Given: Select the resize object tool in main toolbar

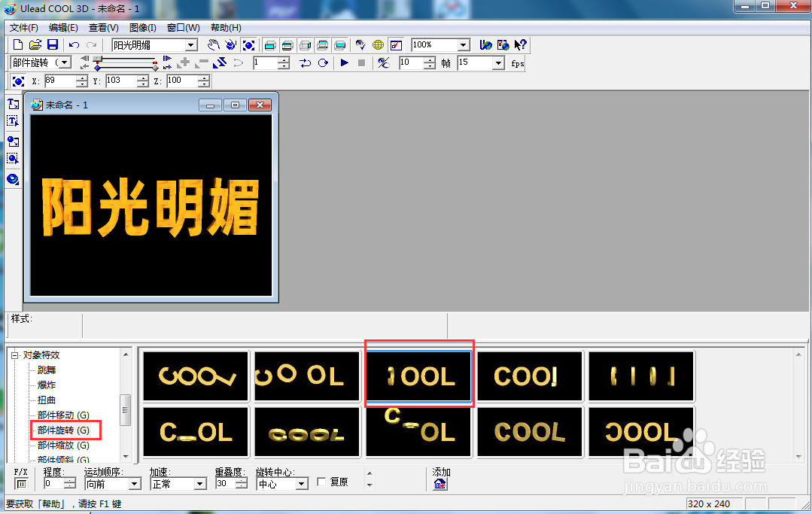Looking at the screenshot, I should pyautogui.click(x=248, y=45).
